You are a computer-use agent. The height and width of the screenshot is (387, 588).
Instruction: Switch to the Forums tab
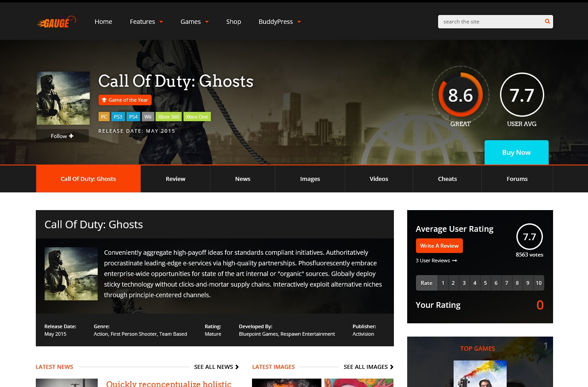click(517, 179)
